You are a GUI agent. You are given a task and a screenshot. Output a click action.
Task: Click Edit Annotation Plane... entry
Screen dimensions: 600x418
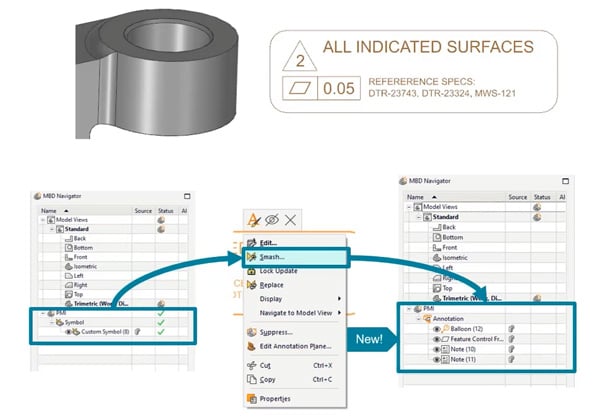[x=295, y=346]
